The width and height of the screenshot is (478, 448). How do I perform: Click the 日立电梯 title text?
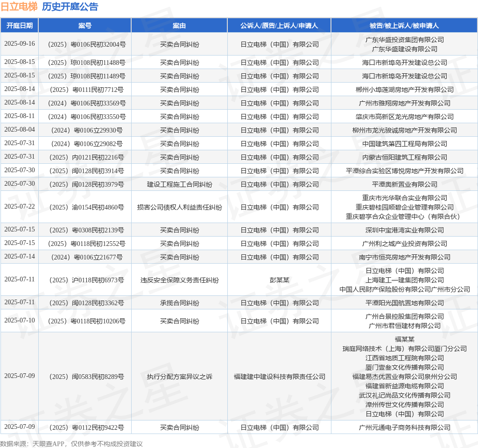(x=19, y=7)
